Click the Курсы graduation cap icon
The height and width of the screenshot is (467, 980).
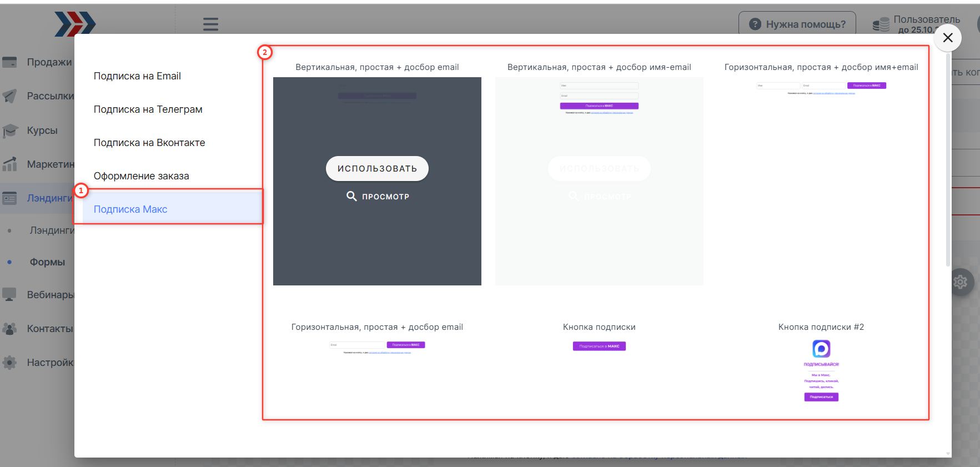9,130
